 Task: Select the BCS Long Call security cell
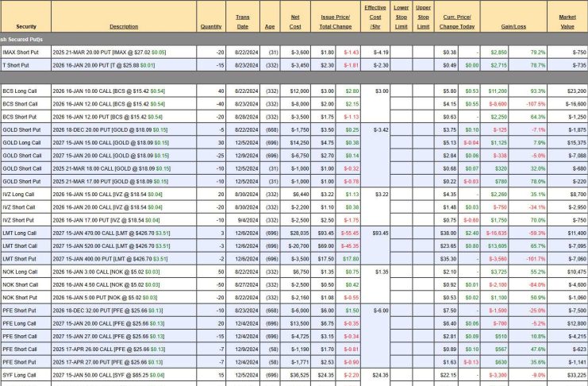20,91
